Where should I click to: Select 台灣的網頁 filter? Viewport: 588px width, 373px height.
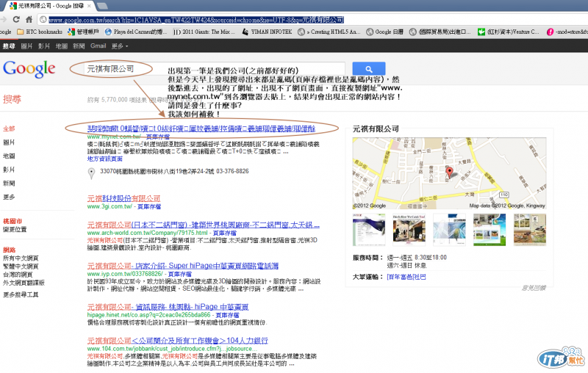point(18,275)
